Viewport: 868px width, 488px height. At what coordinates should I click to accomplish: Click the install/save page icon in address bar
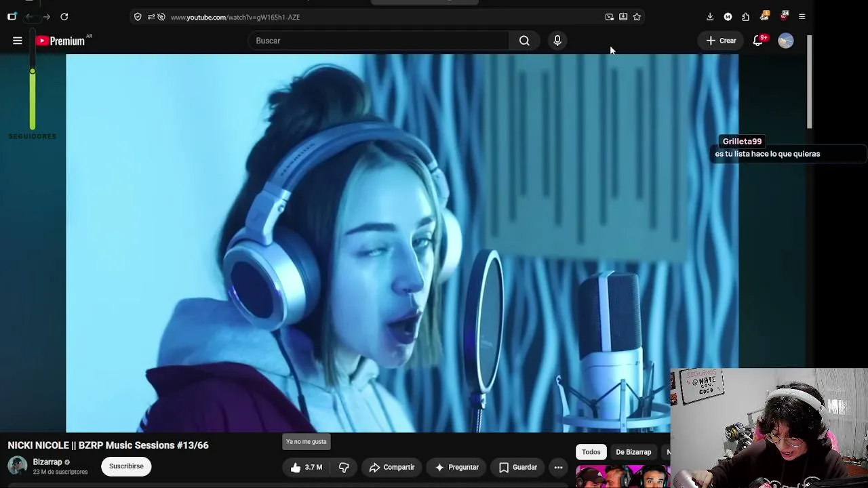pyautogui.click(x=623, y=17)
